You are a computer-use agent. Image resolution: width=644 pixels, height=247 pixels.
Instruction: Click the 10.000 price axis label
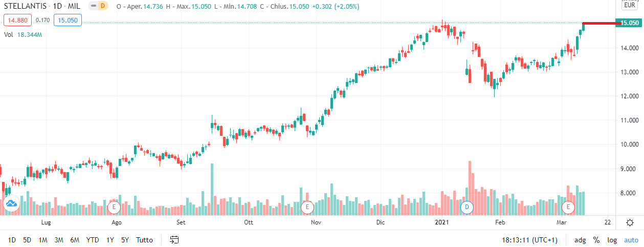pos(630,145)
